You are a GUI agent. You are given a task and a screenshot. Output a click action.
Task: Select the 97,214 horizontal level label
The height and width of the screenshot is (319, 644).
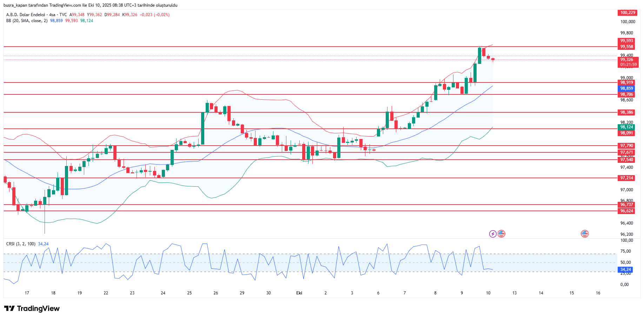click(626, 178)
